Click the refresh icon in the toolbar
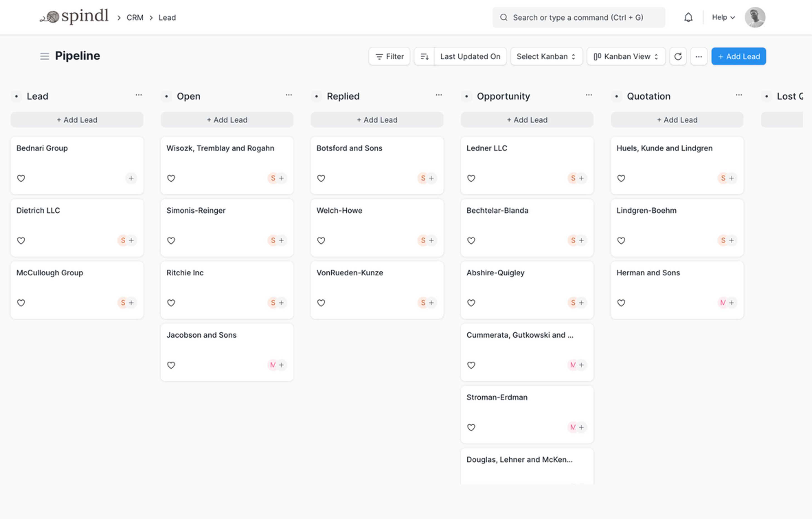 (678, 56)
